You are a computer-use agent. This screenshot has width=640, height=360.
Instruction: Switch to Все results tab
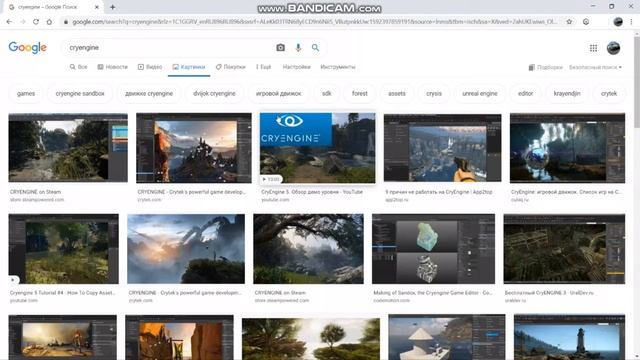(x=78, y=67)
